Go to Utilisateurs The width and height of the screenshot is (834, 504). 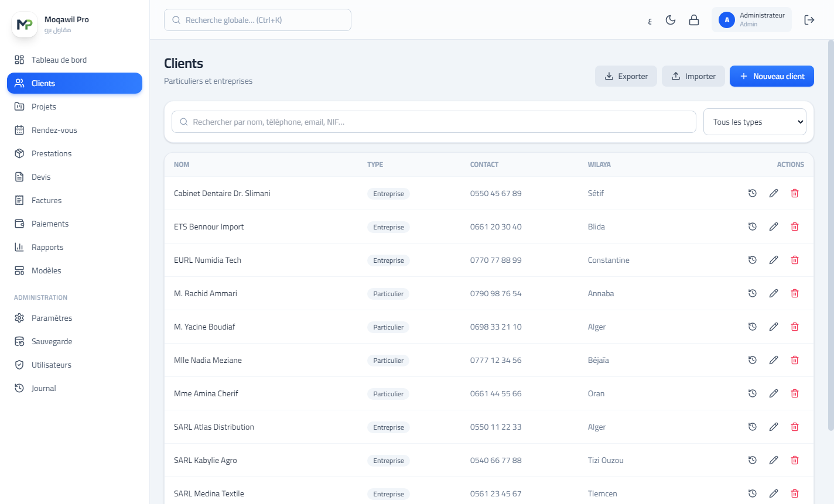tap(74, 365)
